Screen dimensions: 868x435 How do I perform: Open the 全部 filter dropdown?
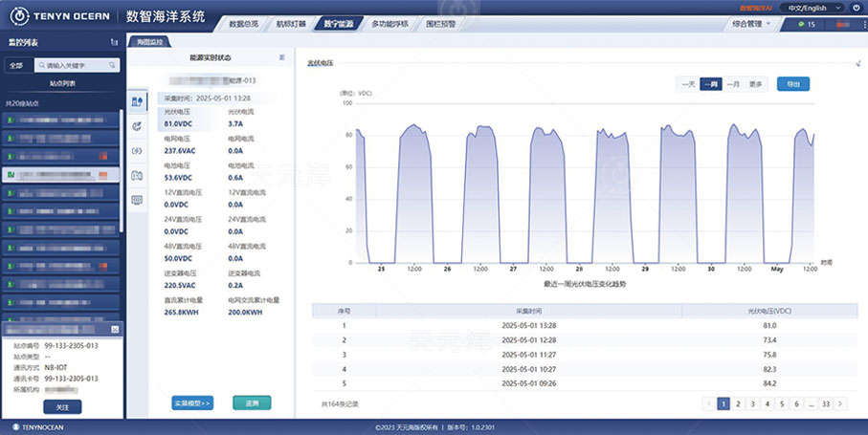point(16,66)
